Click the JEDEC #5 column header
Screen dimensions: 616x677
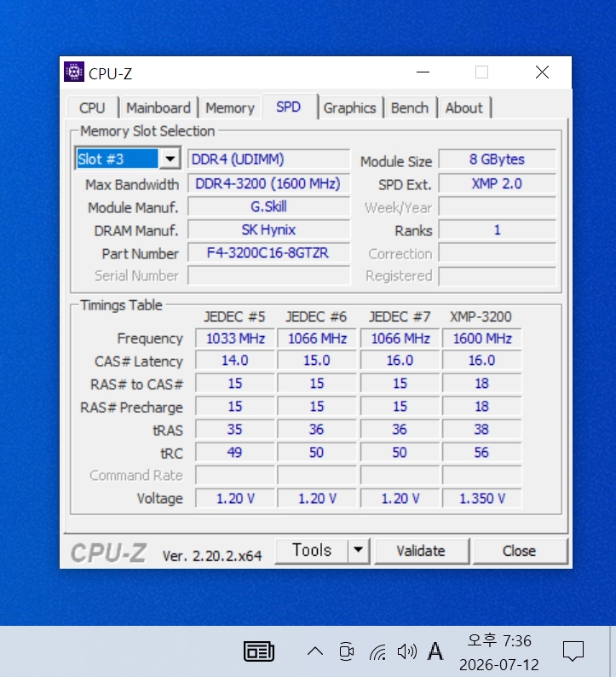(x=234, y=317)
